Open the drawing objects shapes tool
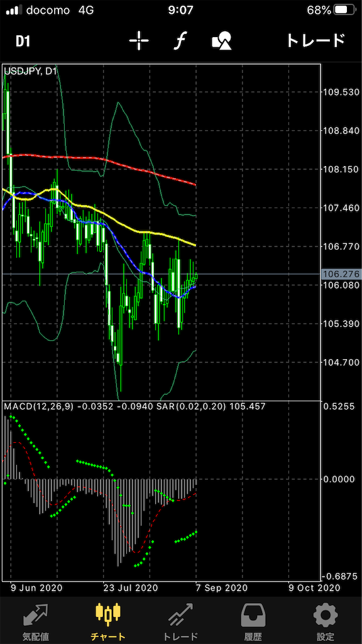Image resolution: width=362 pixels, height=644 pixels. pos(222,41)
